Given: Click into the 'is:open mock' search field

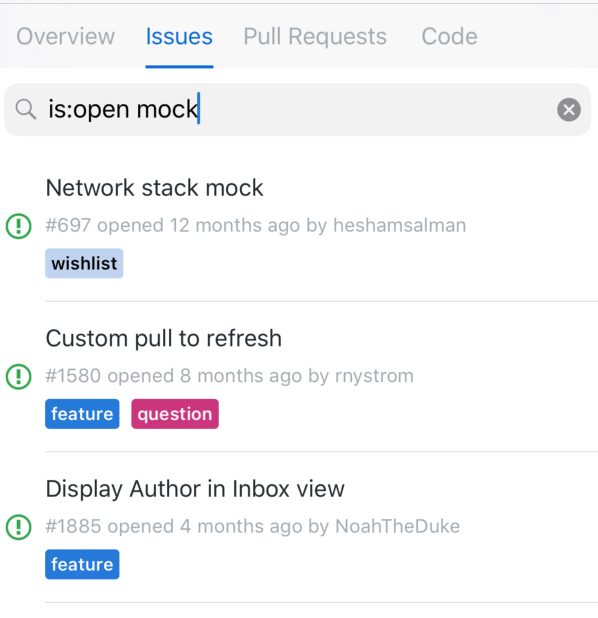Looking at the screenshot, I should coord(297,110).
